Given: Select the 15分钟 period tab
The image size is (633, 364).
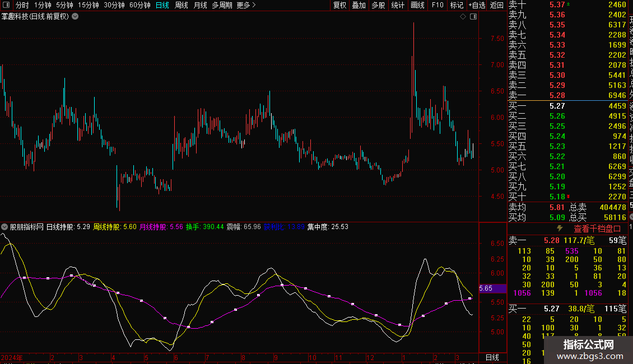Looking at the screenshot, I should 88,5.
